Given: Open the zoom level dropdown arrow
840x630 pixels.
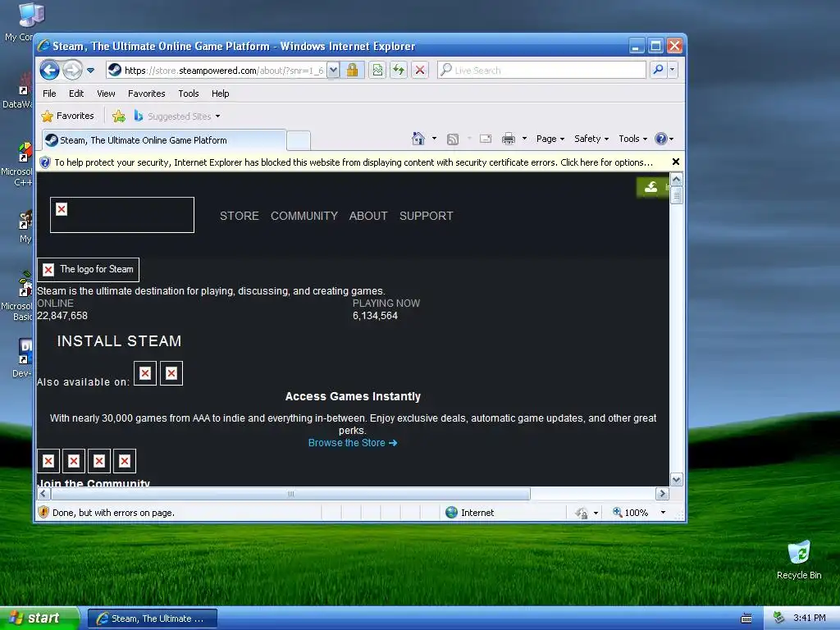Looking at the screenshot, I should pos(663,513).
